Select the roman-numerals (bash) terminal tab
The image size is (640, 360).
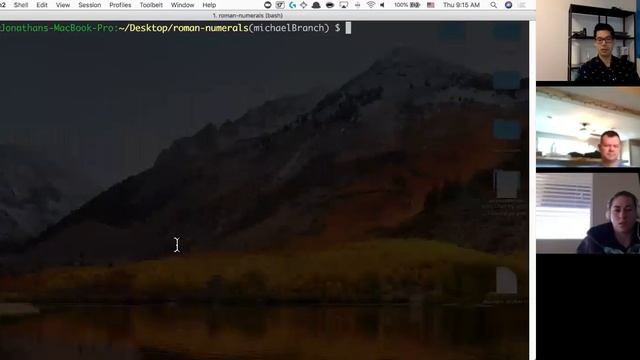pyautogui.click(x=247, y=16)
